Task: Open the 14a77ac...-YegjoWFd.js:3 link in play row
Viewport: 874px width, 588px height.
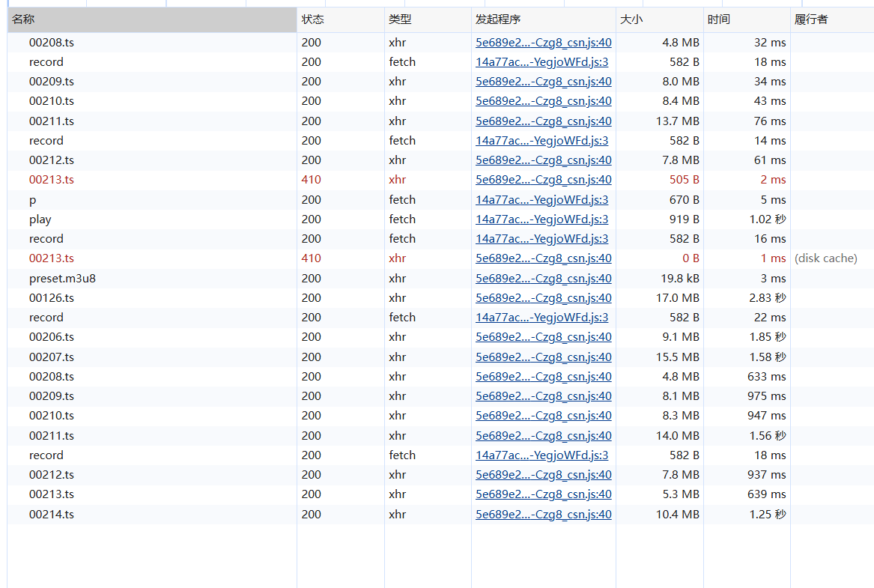Action: [x=541, y=219]
